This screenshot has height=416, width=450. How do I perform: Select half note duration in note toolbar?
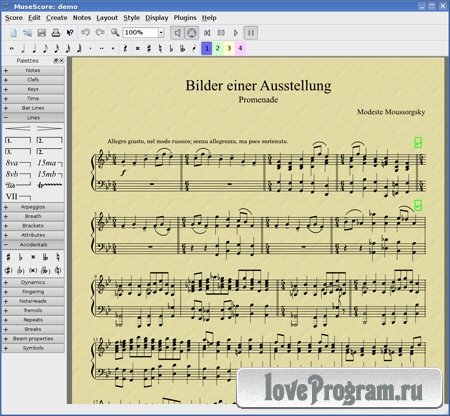(23, 49)
